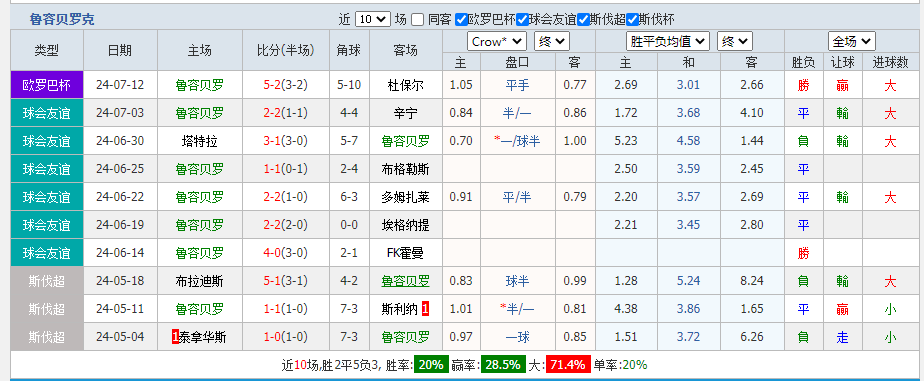This screenshot has height=381, width=924.
Task: Click the home odds 5.23
Action: pos(625,141)
